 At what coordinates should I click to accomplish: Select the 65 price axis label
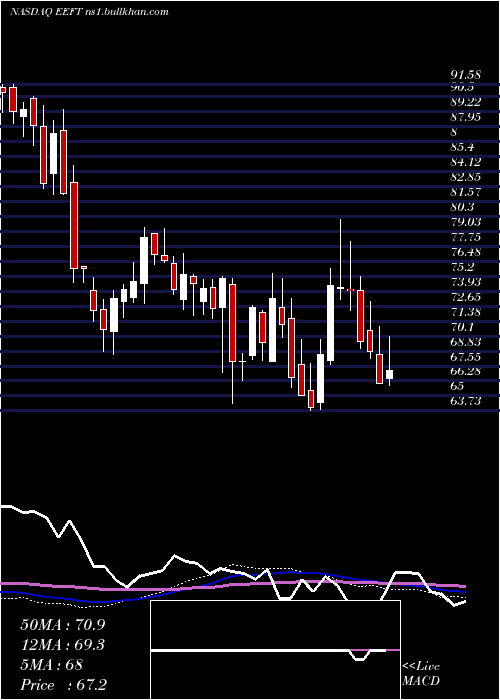point(457,386)
